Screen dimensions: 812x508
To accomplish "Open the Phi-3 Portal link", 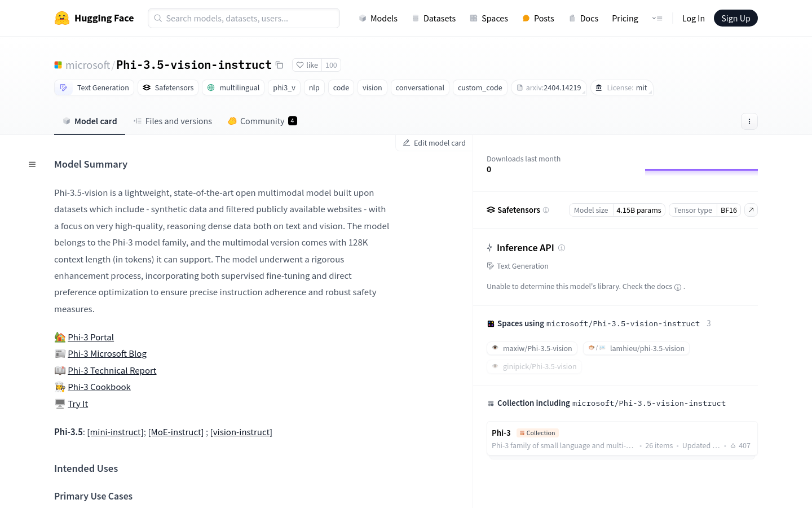I will click(91, 337).
